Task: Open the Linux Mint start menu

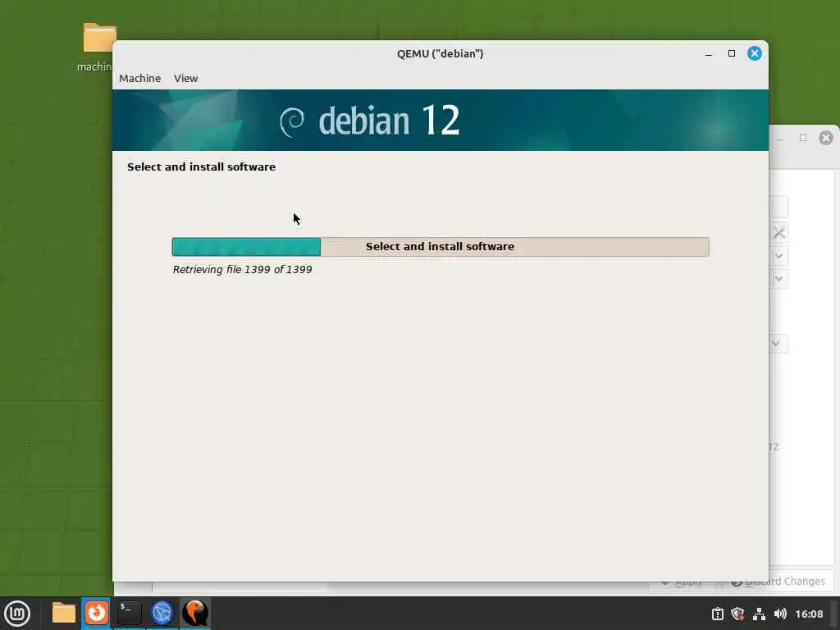Action: [x=17, y=614]
